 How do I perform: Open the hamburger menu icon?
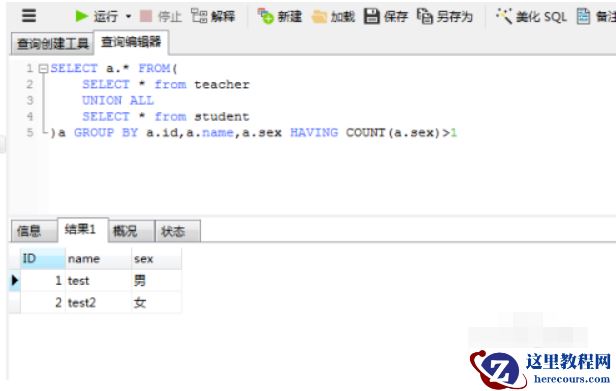(29, 16)
